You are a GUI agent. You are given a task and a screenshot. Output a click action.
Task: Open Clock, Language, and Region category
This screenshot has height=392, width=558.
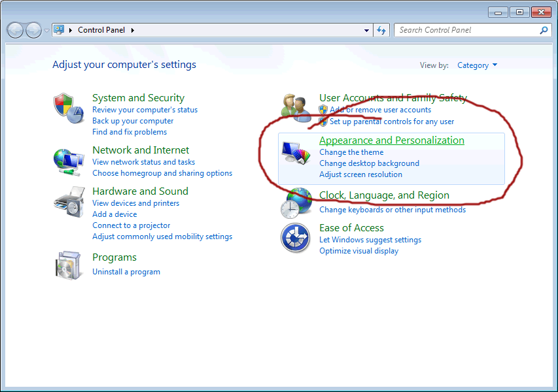point(384,195)
